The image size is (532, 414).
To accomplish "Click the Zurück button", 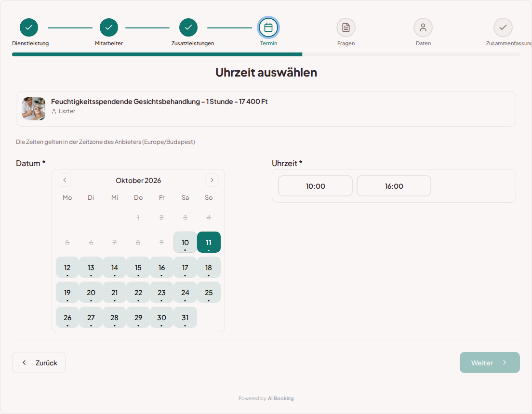I will [x=39, y=362].
